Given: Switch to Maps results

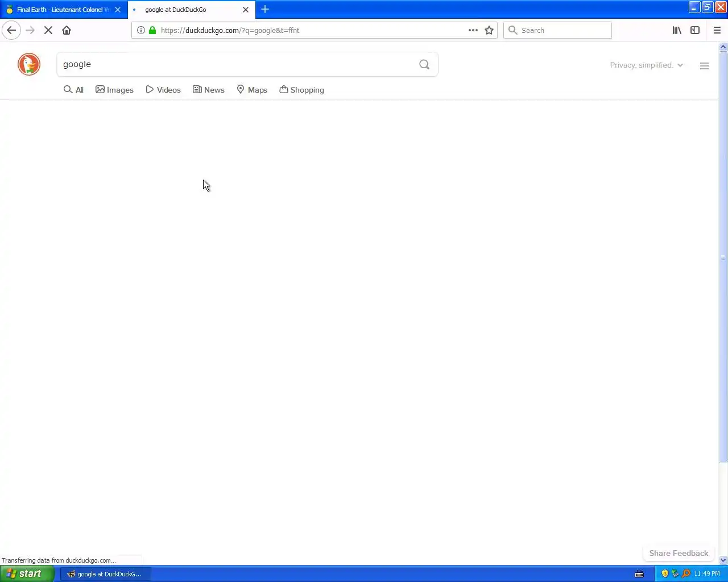Looking at the screenshot, I should pyautogui.click(x=252, y=90).
